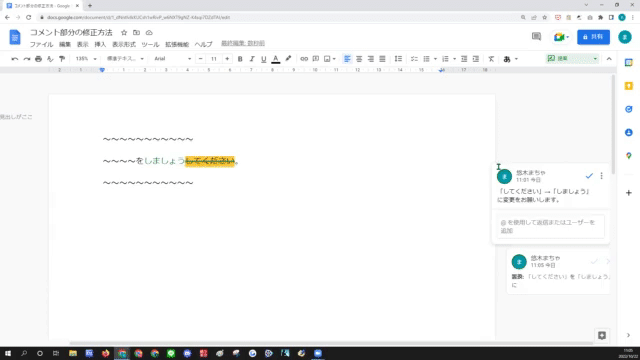Viewport: 640px width, 360px height.
Task: Open the zoom level dropdown
Action: click(86, 59)
